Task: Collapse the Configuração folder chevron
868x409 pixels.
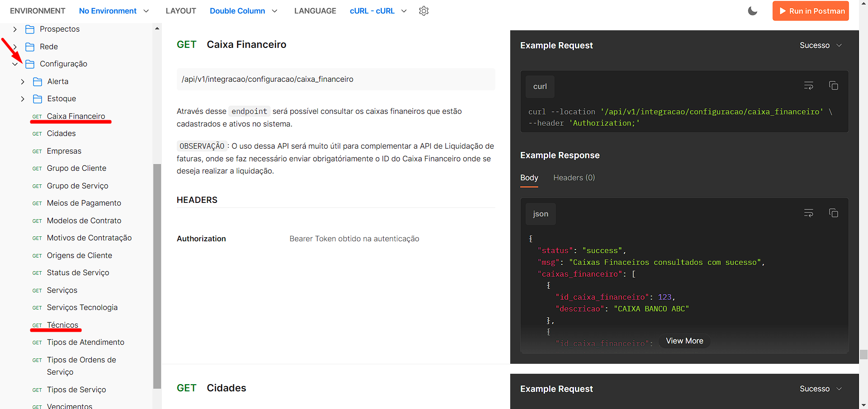Action: tap(15, 64)
